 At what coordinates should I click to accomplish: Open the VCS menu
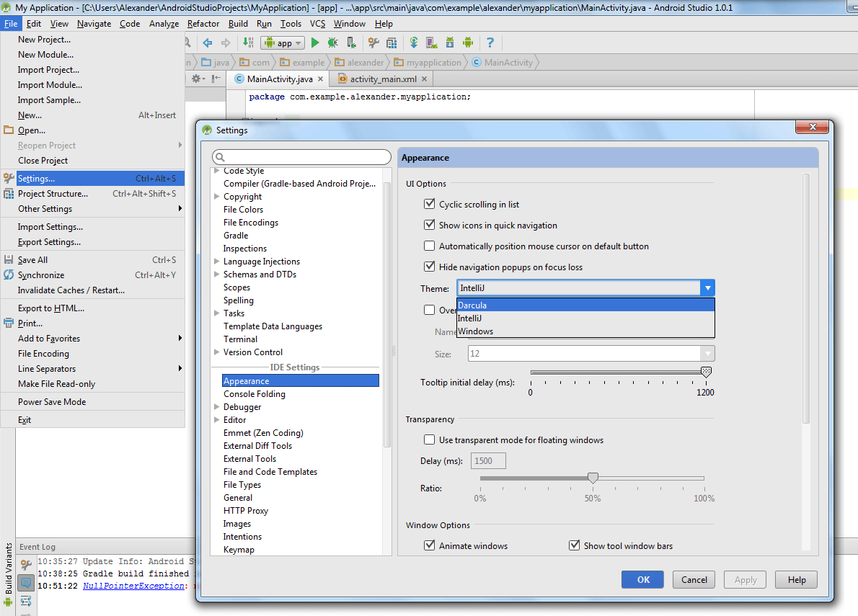coord(317,24)
